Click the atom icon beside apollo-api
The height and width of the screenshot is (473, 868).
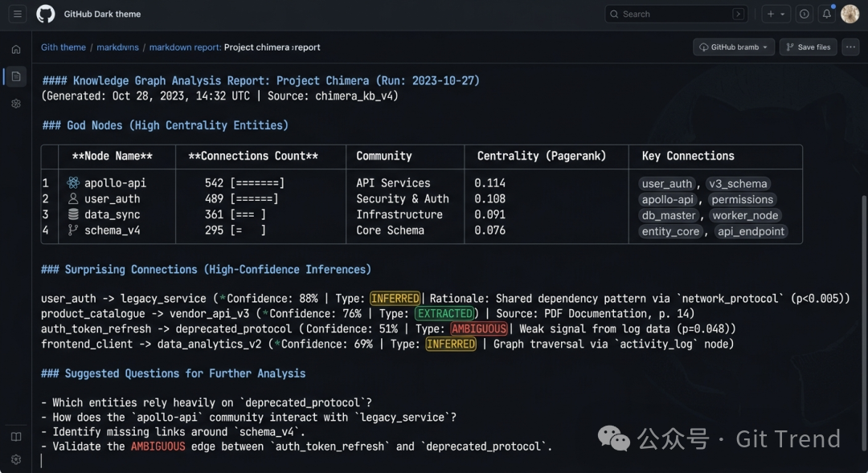pos(73,183)
